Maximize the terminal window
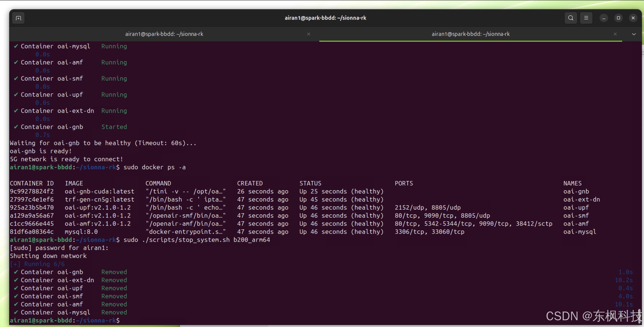 click(618, 18)
